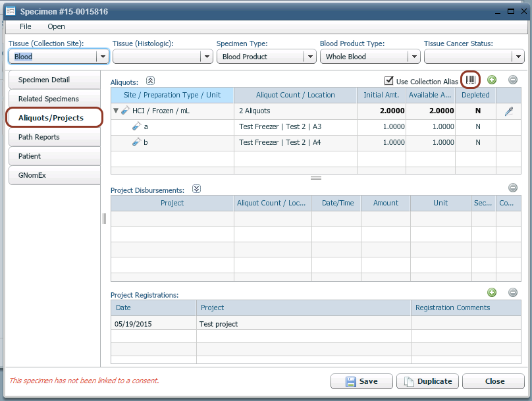Click the Date/Time column header
532x401 pixels.
pyautogui.click(x=338, y=203)
